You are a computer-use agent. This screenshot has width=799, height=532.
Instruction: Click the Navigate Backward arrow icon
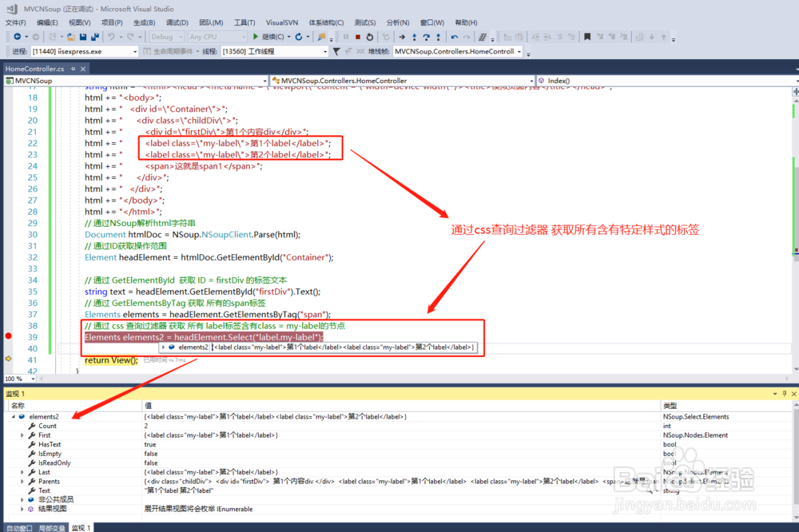click(18, 37)
